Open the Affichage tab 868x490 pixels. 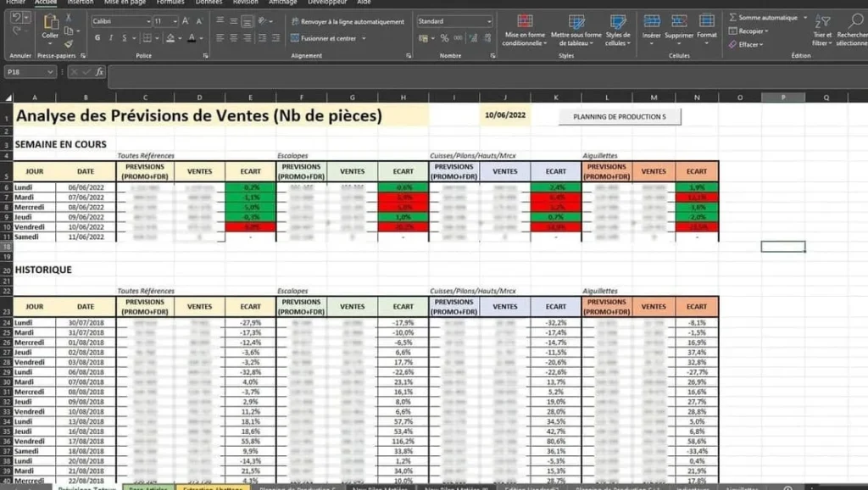[283, 3]
